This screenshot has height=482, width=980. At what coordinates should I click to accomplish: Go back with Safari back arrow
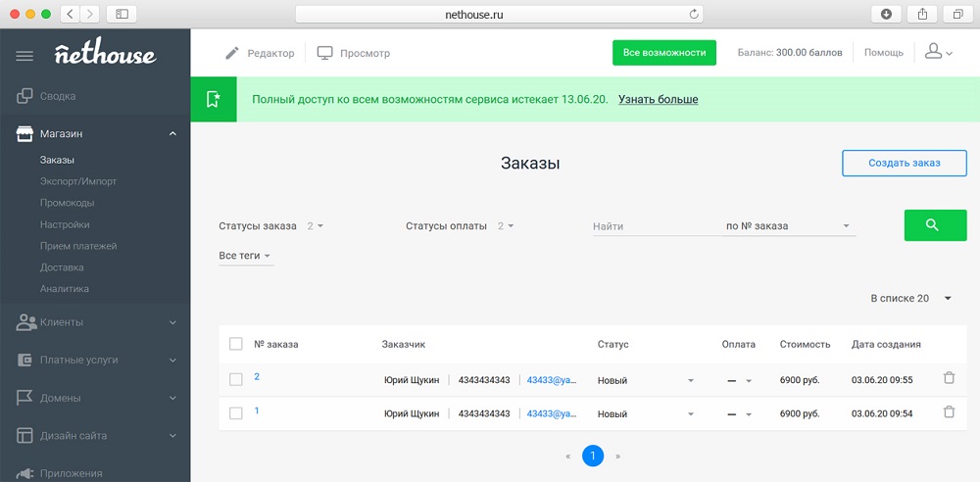70,14
